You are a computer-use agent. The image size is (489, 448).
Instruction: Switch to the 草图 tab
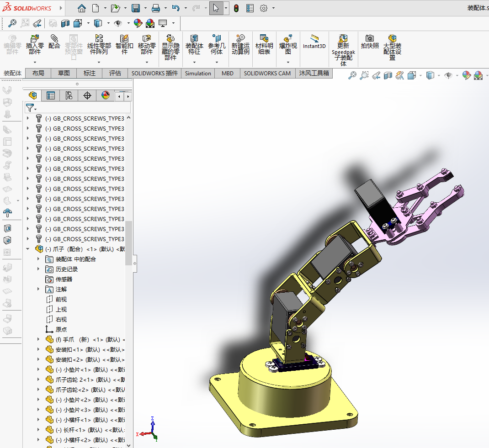64,73
